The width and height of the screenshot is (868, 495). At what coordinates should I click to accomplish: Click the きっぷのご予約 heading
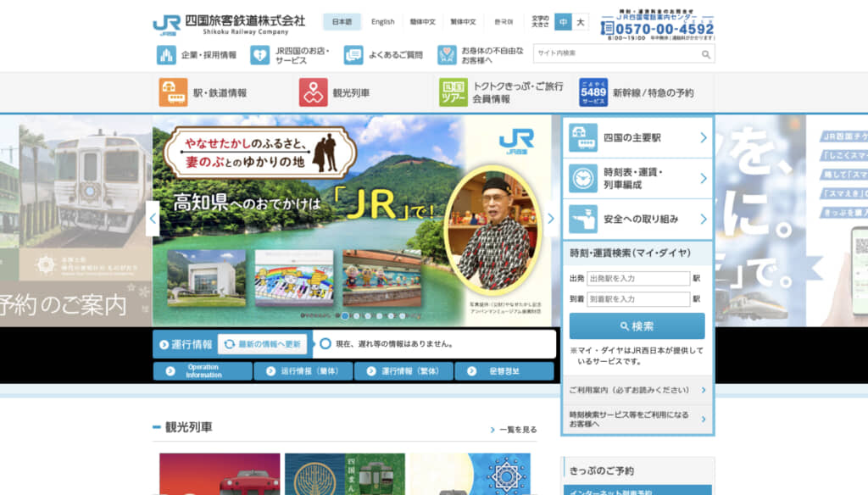coord(602,470)
